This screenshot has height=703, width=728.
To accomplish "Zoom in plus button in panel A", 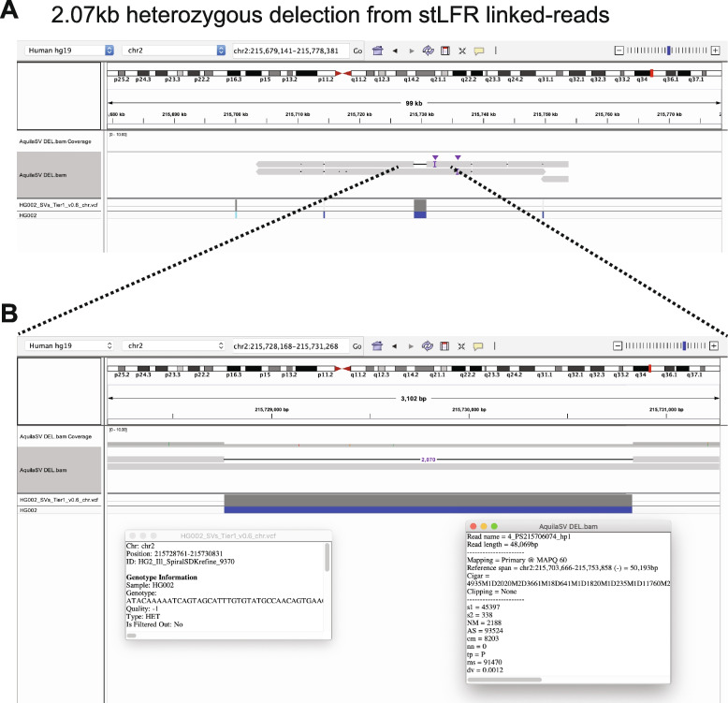I will pos(716,51).
